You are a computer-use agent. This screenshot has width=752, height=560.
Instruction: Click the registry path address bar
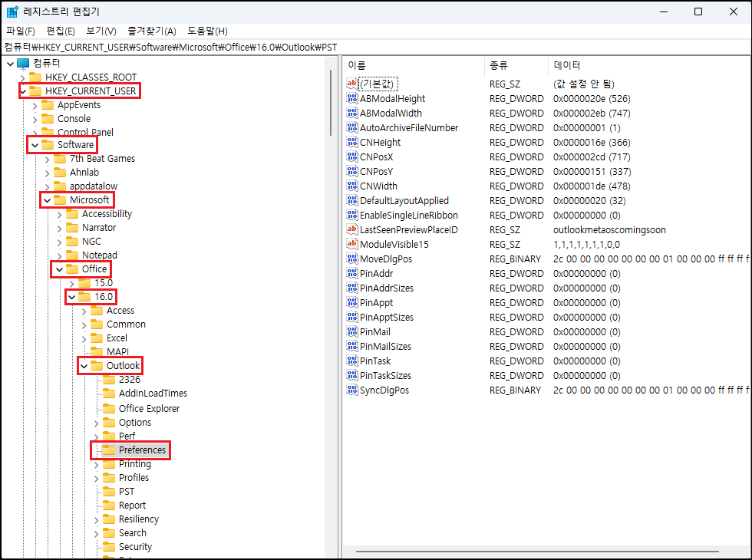coord(376,47)
